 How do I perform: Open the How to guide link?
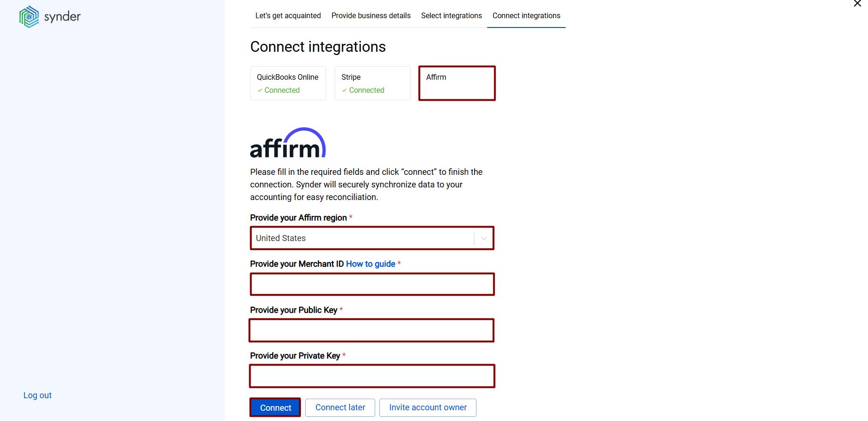pyautogui.click(x=370, y=263)
